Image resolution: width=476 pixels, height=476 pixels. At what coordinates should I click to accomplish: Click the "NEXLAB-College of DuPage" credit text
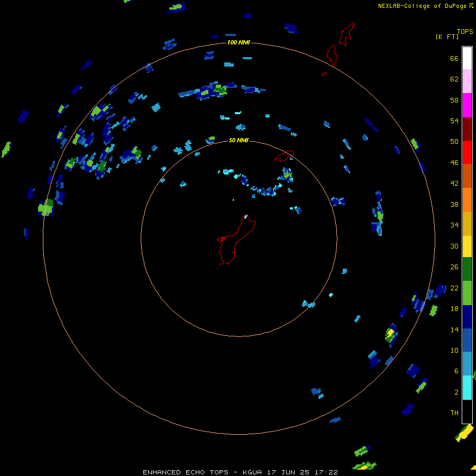tap(422, 6)
